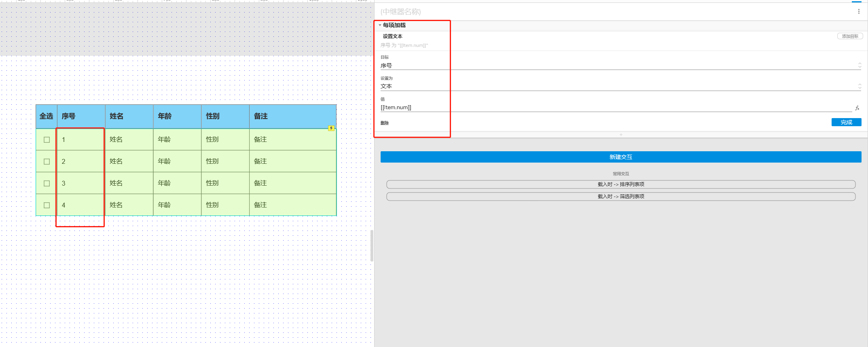The height and width of the screenshot is (347, 868).
Task: Click the 姓名 header cell
Action: point(129,116)
